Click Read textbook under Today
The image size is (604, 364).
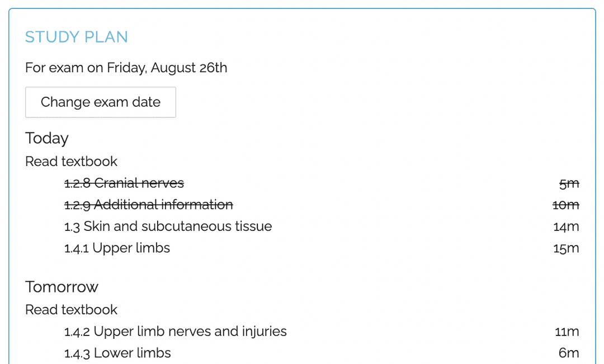point(71,161)
